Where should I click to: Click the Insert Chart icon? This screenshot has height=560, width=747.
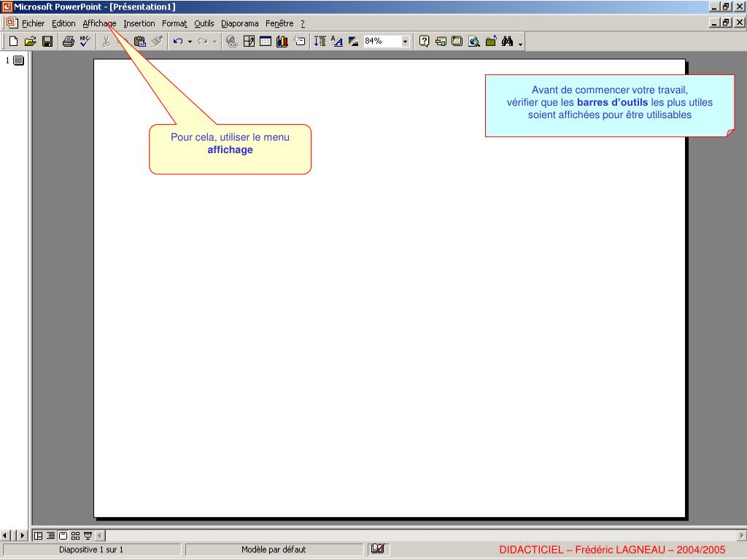click(x=282, y=42)
